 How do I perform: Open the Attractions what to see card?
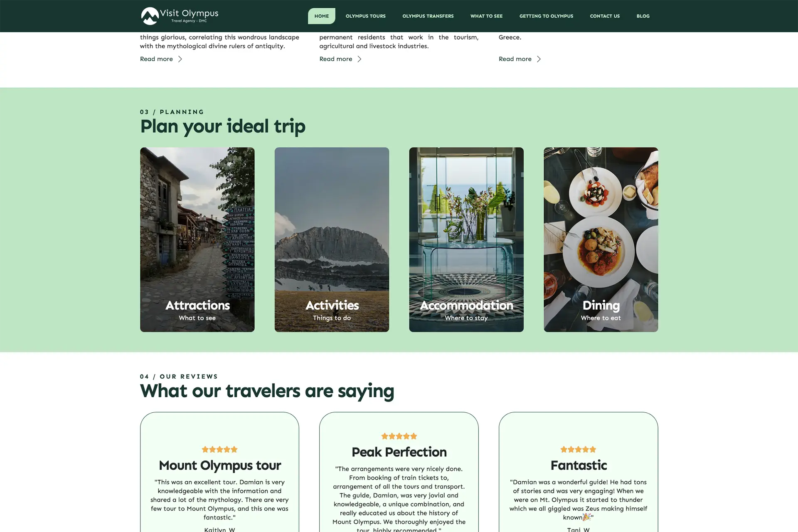197,239
